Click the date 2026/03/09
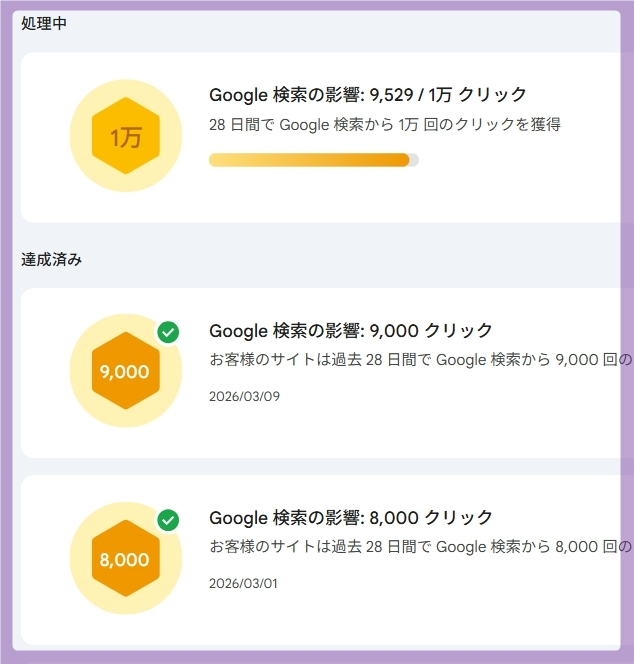Image resolution: width=634 pixels, height=664 pixels. [x=244, y=396]
